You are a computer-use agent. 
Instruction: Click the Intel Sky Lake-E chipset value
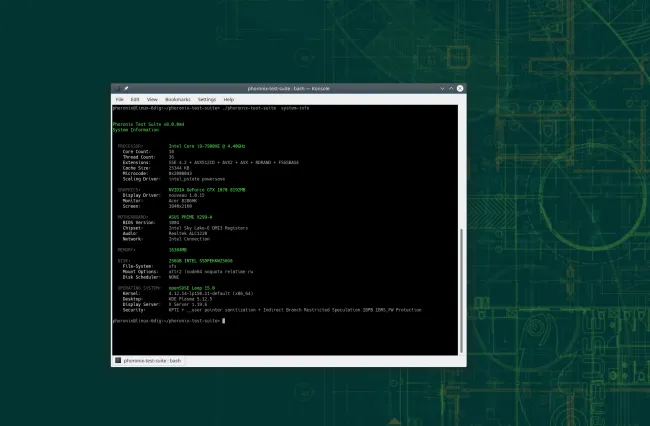(x=208, y=228)
